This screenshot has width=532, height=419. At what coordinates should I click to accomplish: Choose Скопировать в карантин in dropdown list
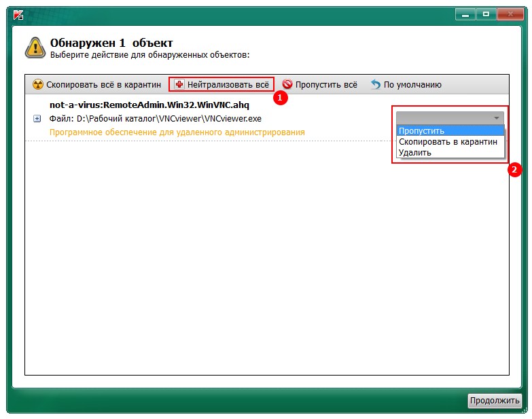pyautogui.click(x=450, y=142)
